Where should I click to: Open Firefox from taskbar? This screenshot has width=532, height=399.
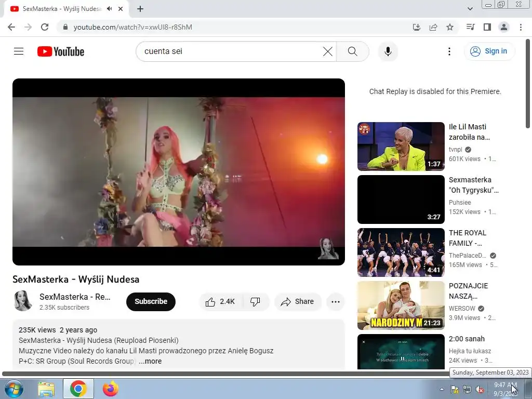pyautogui.click(x=110, y=389)
